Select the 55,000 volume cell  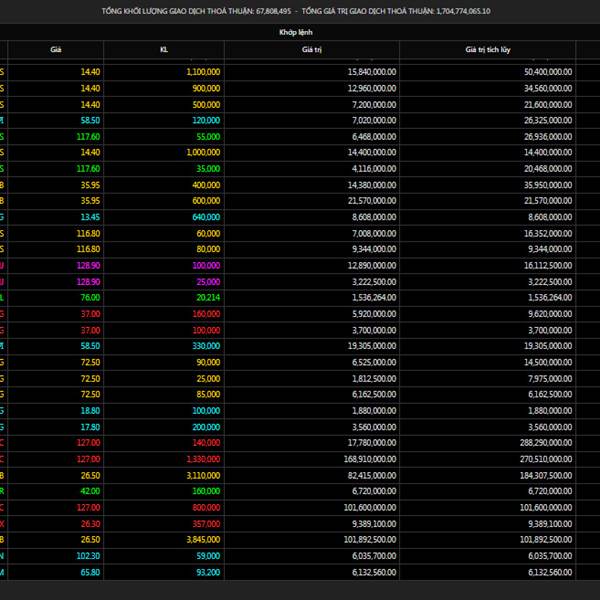(x=208, y=137)
